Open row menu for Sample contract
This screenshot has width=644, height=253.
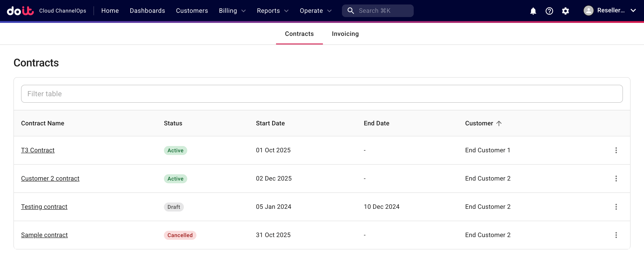pos(616,235)
